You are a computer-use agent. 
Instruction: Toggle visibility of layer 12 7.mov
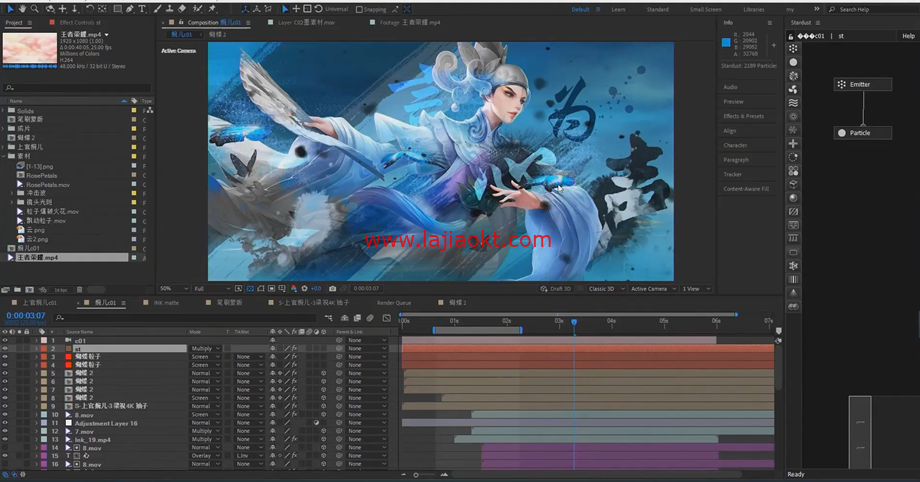tap(5, 431)
